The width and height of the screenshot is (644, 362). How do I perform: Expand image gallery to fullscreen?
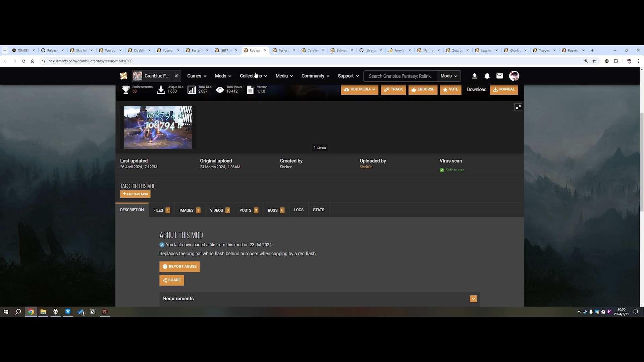(x=518, y=107)
